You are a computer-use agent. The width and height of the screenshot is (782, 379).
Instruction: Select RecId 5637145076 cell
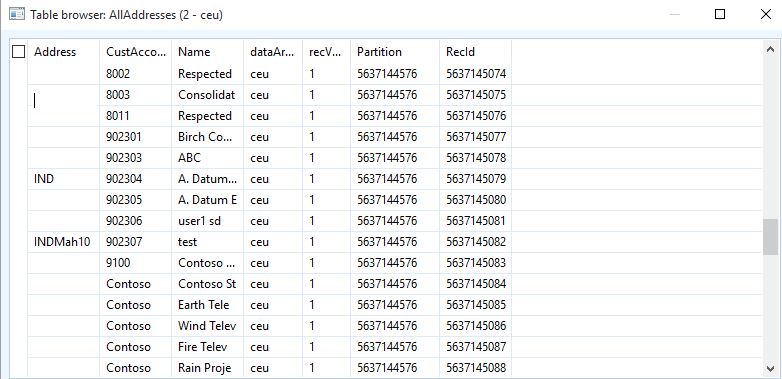475,116
